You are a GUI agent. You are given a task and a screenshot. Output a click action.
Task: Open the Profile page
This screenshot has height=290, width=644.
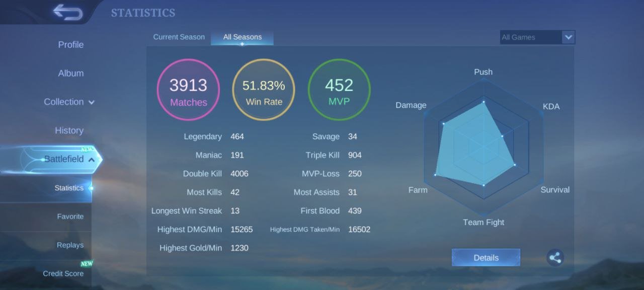(70, 45)
